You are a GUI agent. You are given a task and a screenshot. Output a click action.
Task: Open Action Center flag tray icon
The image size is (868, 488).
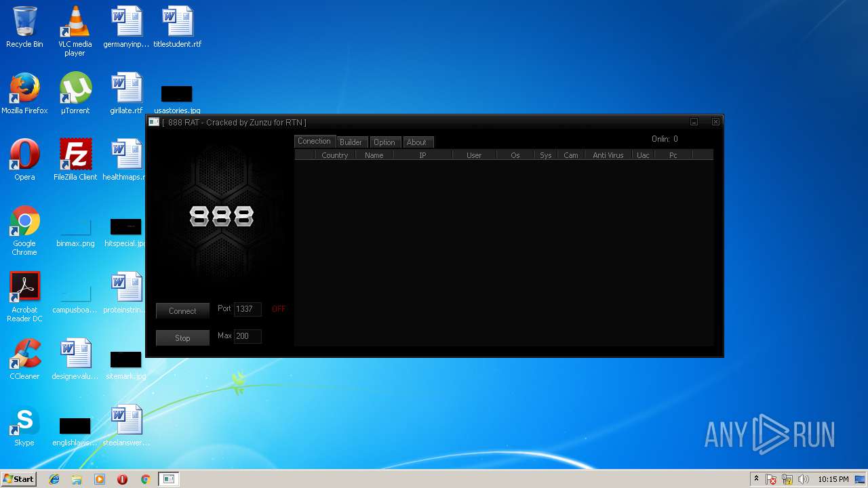(772, 479)
